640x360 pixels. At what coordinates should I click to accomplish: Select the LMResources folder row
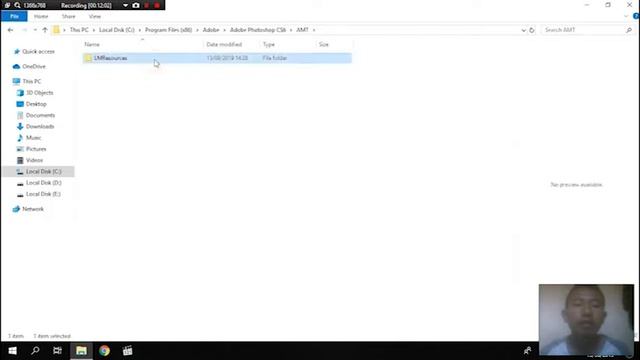click(x=217, y=58)
